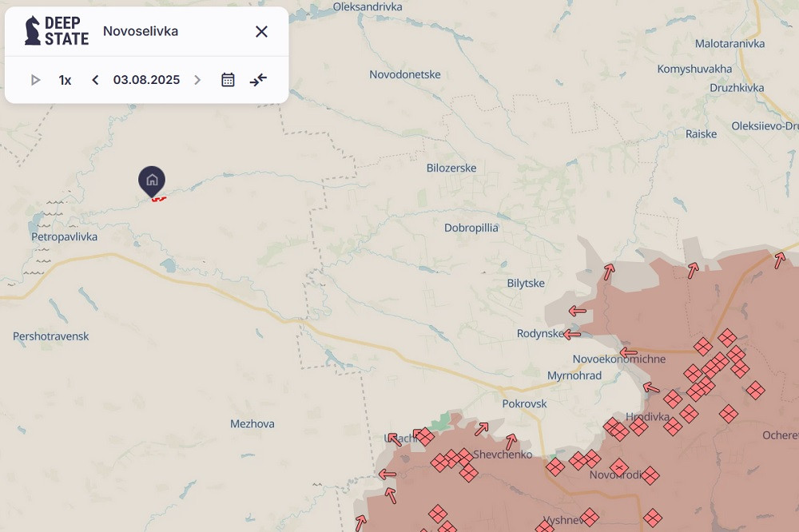This screenshot has width=799, height=532.
Task: Click the date field 03.08.2025
Action: 146,80
